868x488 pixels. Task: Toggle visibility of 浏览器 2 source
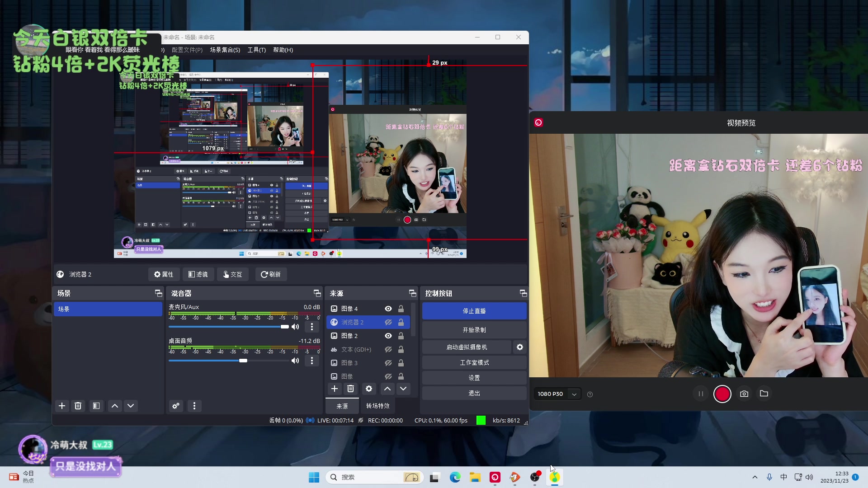point(388,322)
